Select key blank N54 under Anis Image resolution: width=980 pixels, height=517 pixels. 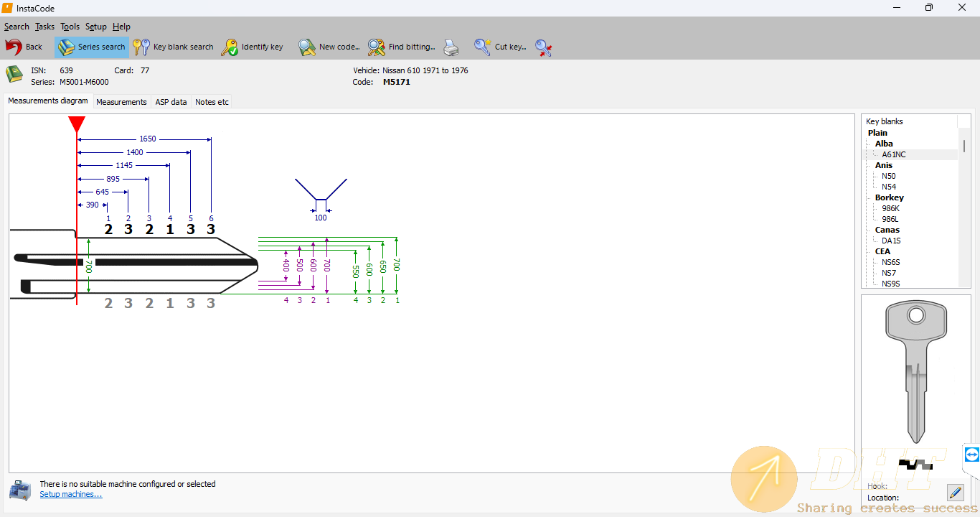[x=889, y=187]
